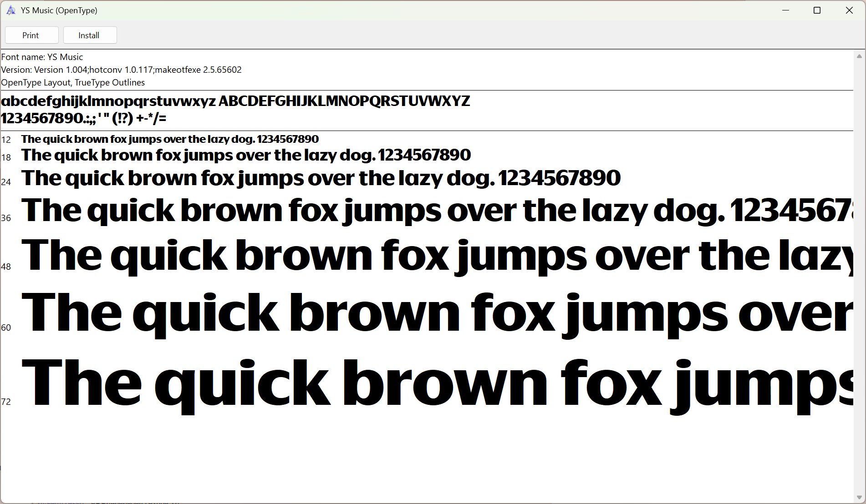The image size is (866, 504).
Task: Maximize the YS Music font window
Action: pos(817,10)
